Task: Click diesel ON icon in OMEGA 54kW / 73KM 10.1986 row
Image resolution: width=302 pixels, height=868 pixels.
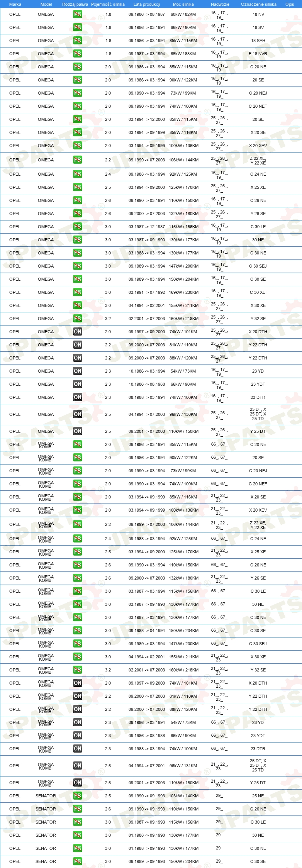Action: 77,371
